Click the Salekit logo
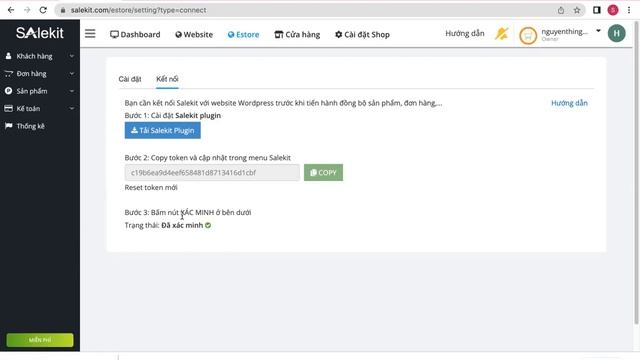This screenshot has height=360, width=640. (x=40, y=33)
